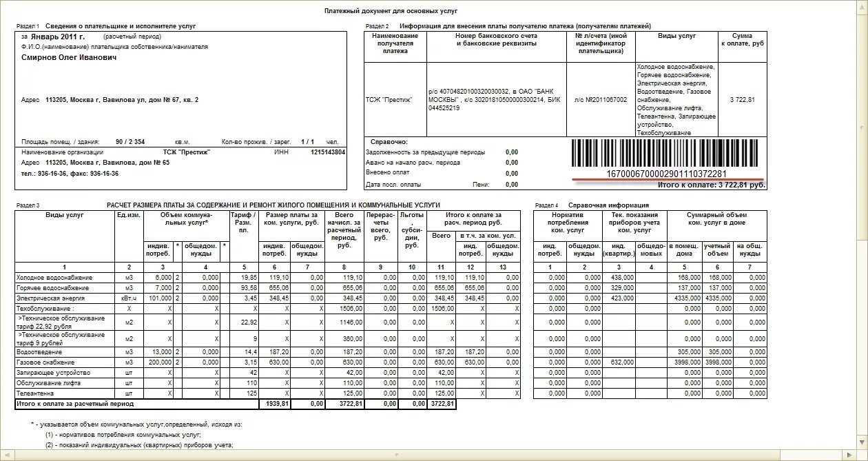Click the gas volume '200,000'
868x461 pixels.
[x=161, y=362]
